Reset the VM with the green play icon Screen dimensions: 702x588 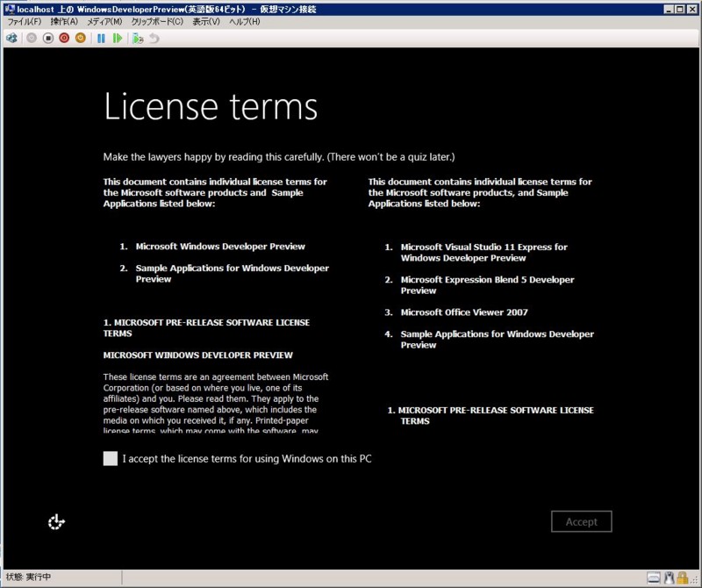[x=118, y=39]
